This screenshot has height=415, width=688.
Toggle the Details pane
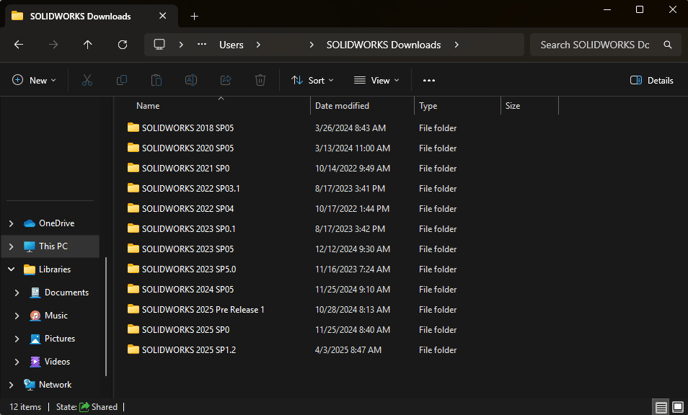coord(652,80)
